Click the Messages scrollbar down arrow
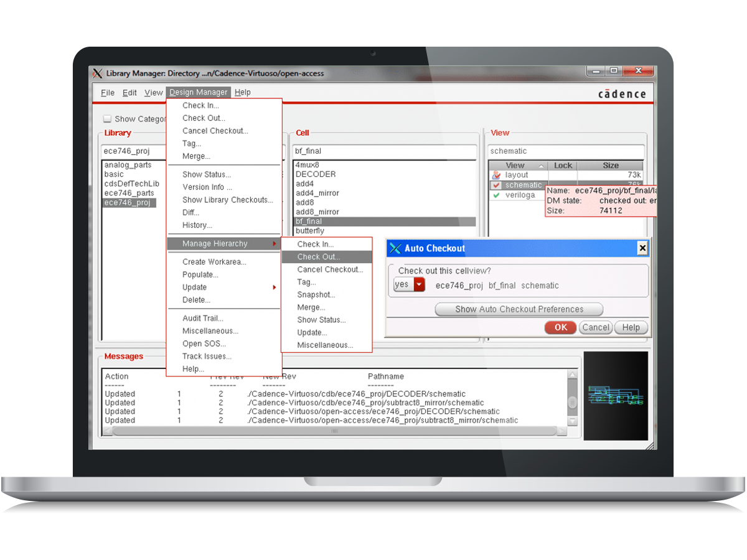The height and width of the screenshot is (560, 747). pyautogui.click(x=573, y=421)
